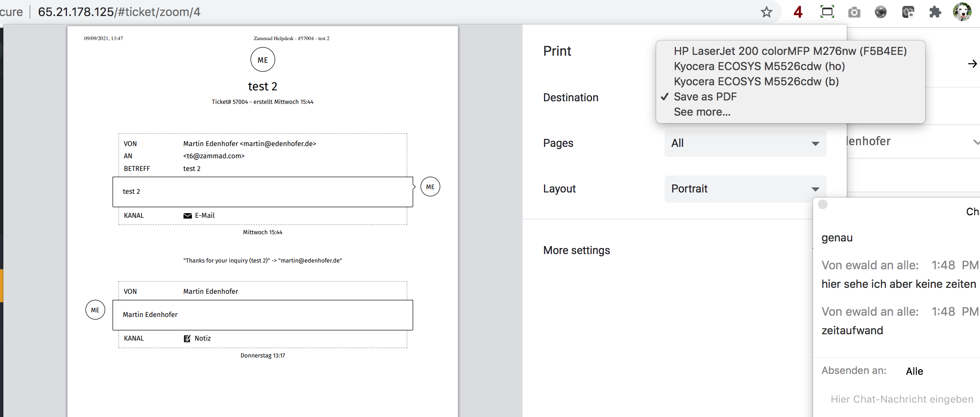Choose Kyocera ECOSYS M5526cdw (b) printer
The height and width of the screenshot is (417, 980).
pyautogui.click(x=790, y=81)
